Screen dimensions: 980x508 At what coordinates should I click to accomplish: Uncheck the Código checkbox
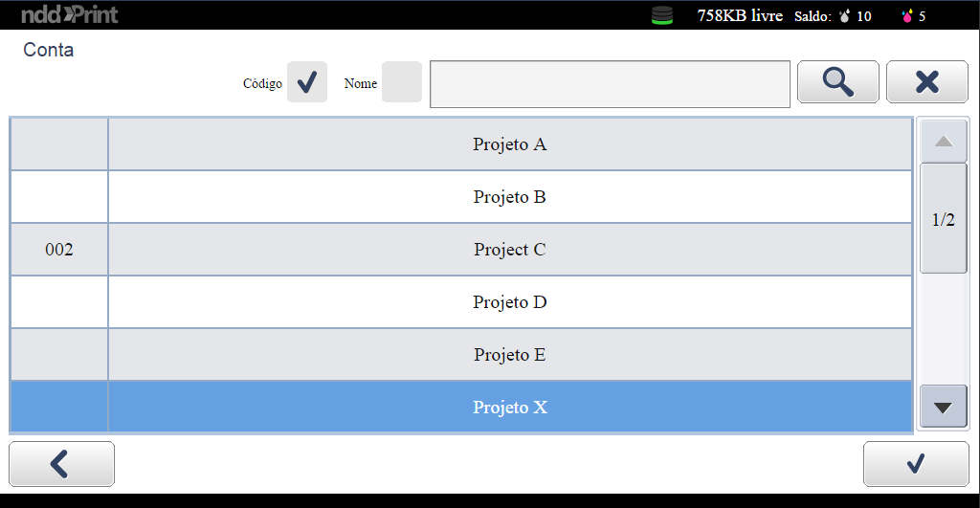click(x=306, y=82)
